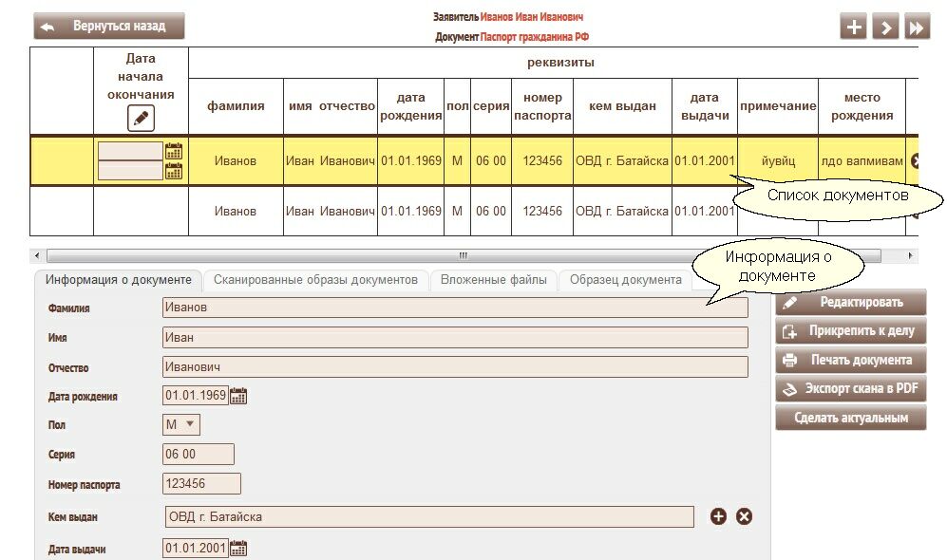Click the horizontal scrollbar under the table

tap(463, 256)
